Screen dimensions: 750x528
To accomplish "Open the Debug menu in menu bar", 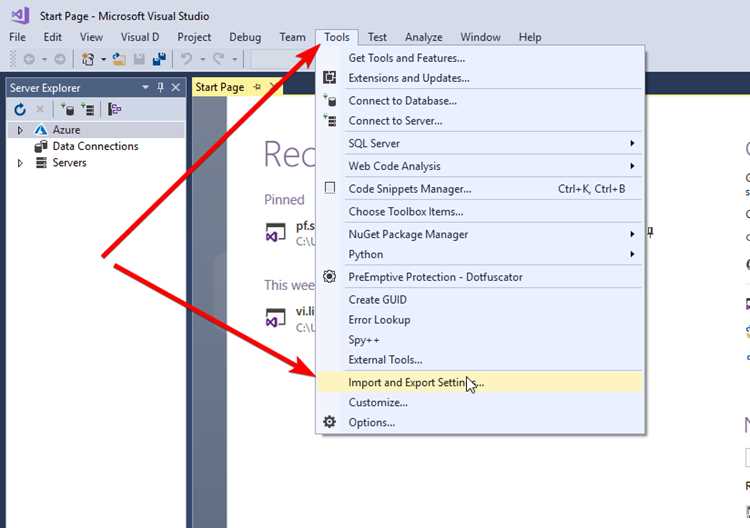I will (245, 37).
